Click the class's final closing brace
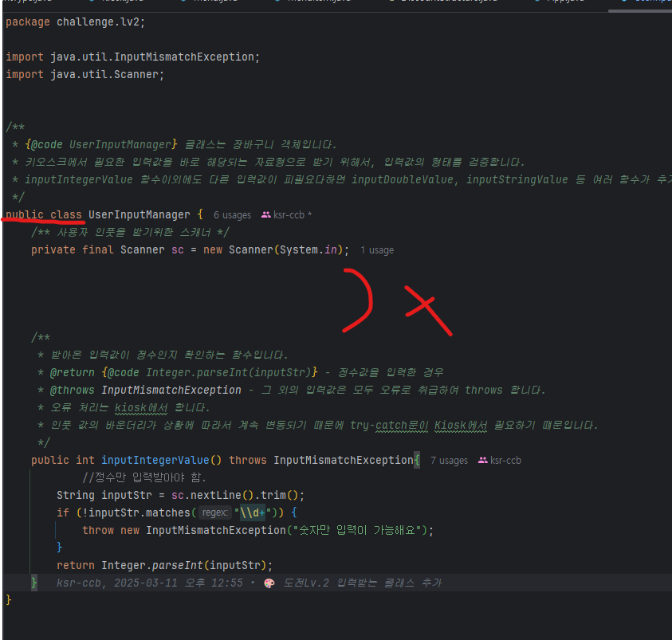Image resolution: width=672 pixels, height=640 pixels. [9, 600]
